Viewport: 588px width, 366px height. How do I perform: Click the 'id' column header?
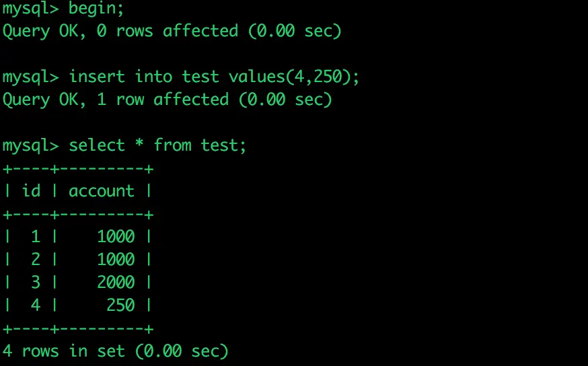coord(31,191)
